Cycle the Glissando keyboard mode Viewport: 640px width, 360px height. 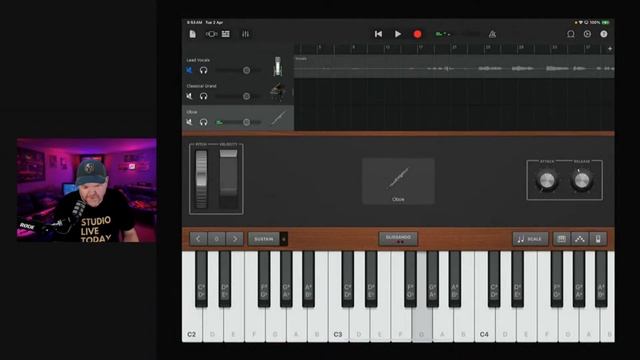pos(398,239)
